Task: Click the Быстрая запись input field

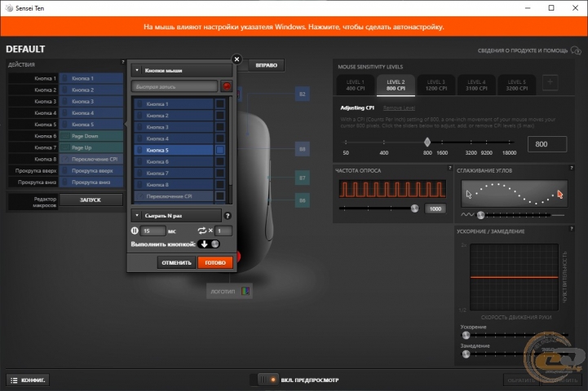Action: click(x=175, y=86)
